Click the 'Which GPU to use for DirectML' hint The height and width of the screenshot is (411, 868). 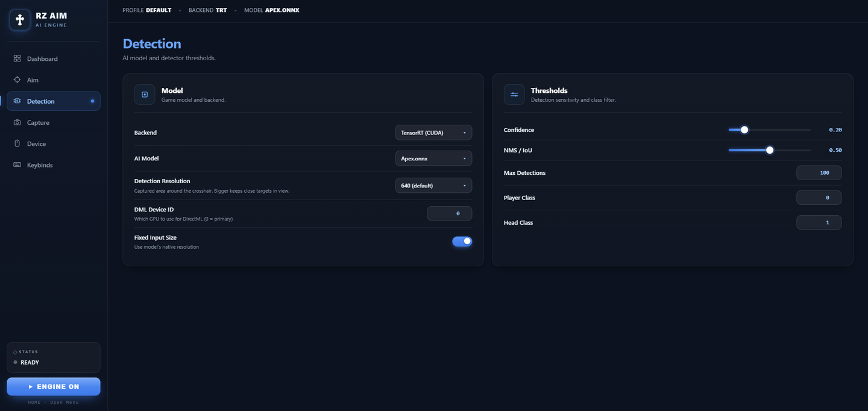click(183, 219)
